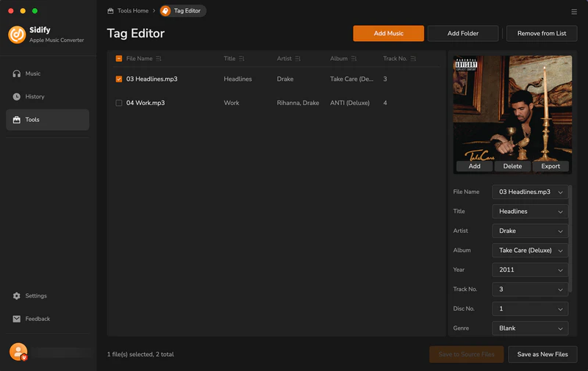Sort by Artist column icon
The width and height of the screenshot is (588, 371).
pos(298,59)
